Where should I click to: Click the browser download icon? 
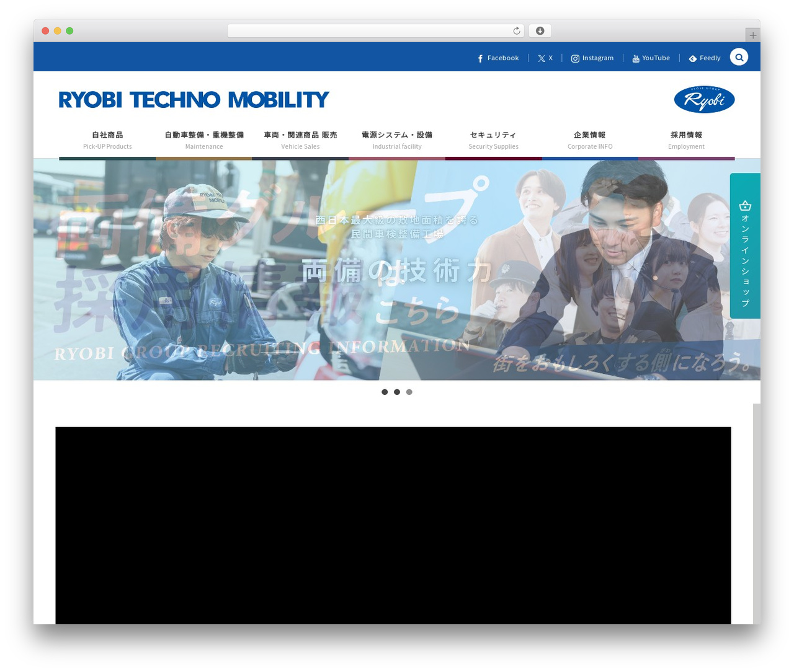(540, 31)
